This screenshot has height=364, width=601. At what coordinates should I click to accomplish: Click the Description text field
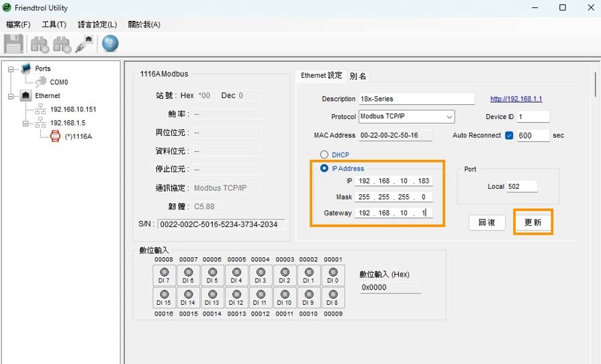(416, 99)
